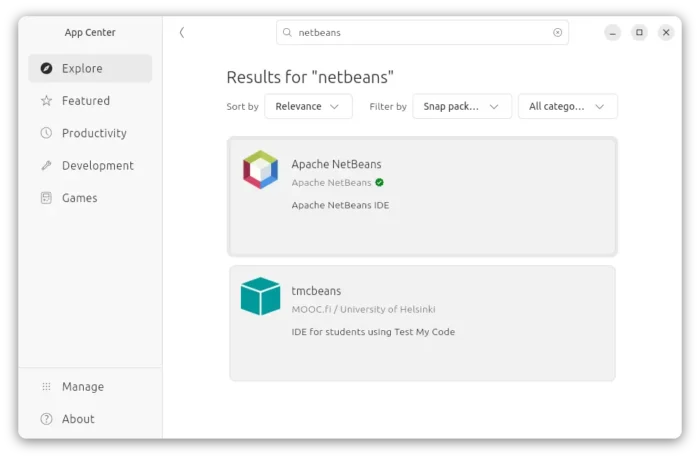Clear the search field with the x icon
This screenshot has width=700, height=459.
pyautogui.click(x=558, y=32)
